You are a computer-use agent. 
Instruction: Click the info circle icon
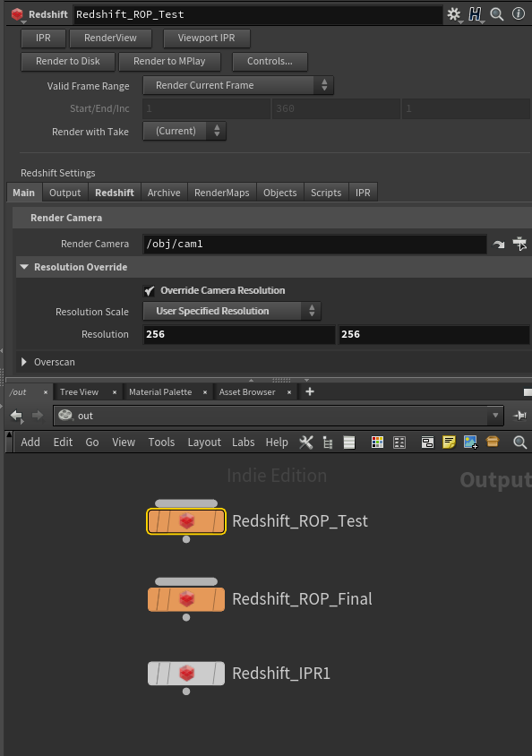[x=519, y=13]
